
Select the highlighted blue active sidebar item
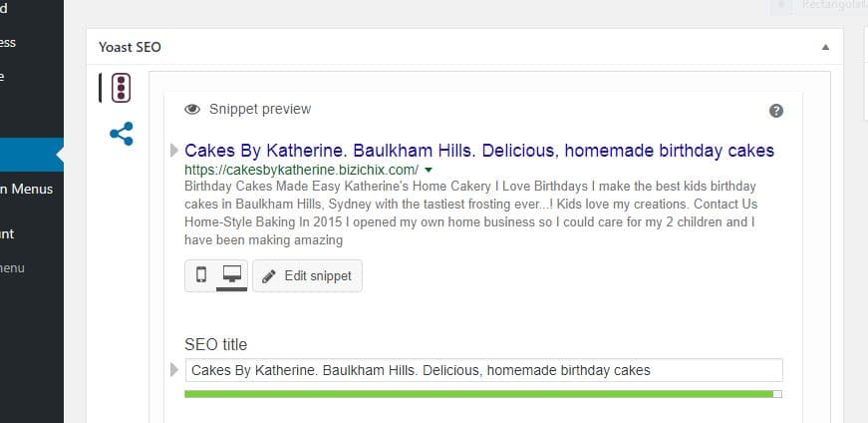(x=32, y=155)
